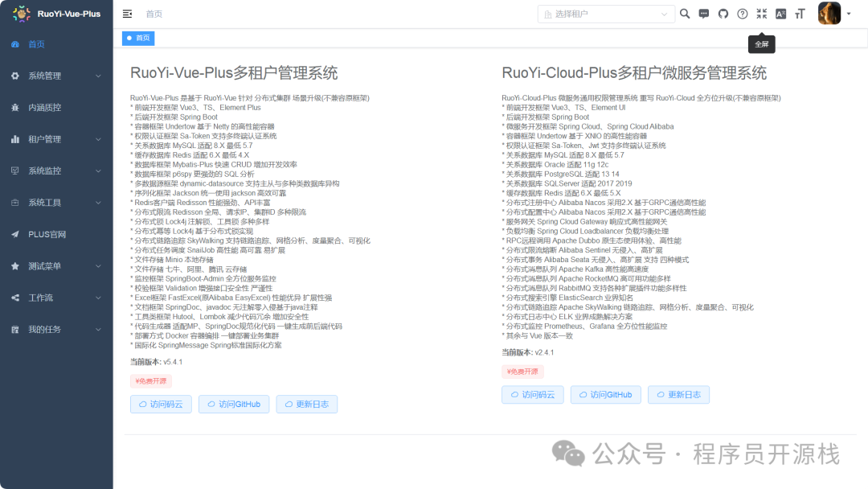
Task: Expand the 系统监控 menu chevron
Action: pos(98,171)
